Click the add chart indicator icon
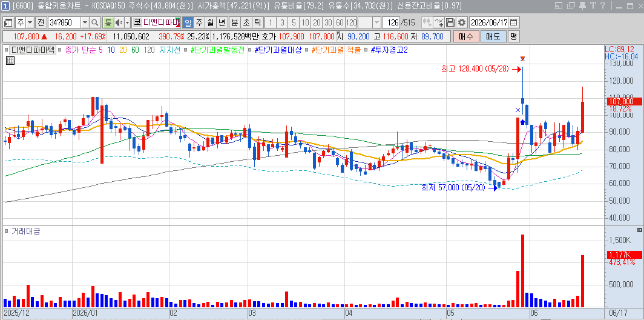 point(427,22)
